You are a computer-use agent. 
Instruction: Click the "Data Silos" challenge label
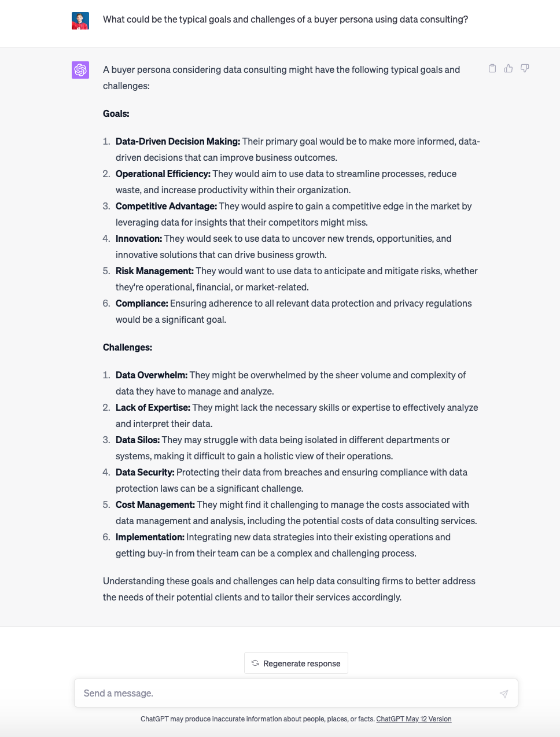(x=138, y=440)
